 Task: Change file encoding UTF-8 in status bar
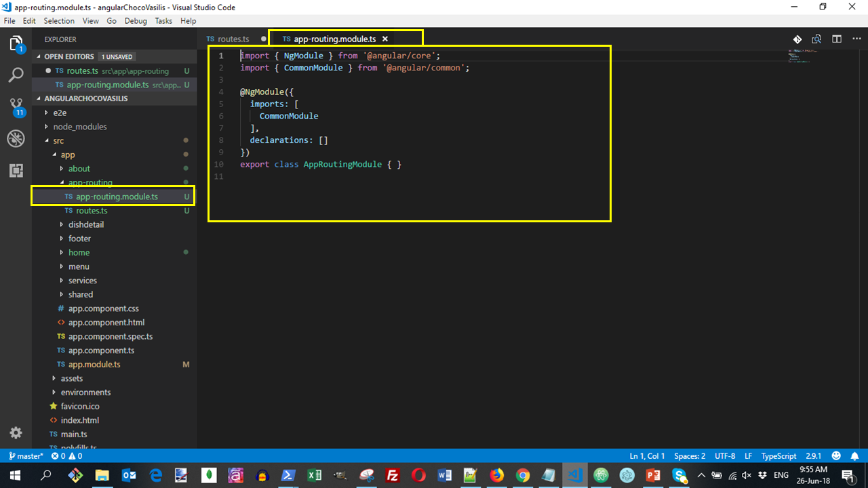(x=724, y=456)
